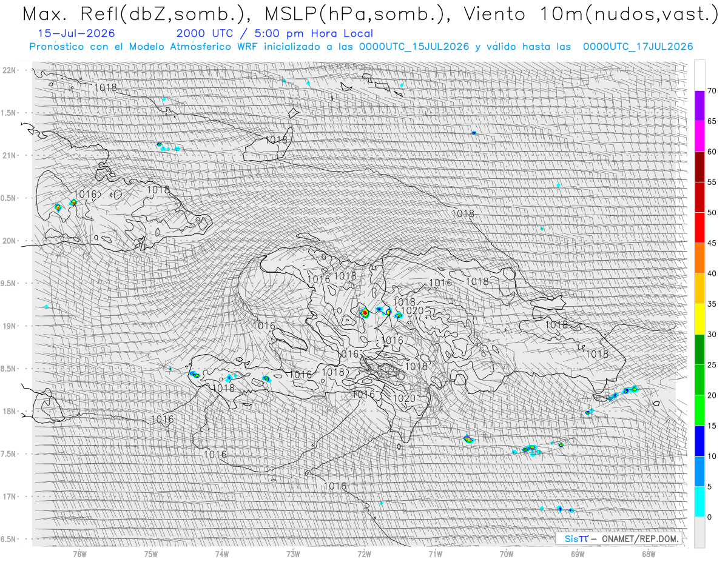728x562 pixels.
Task: Click the "70W" longitude axis label
Action: 506,553
